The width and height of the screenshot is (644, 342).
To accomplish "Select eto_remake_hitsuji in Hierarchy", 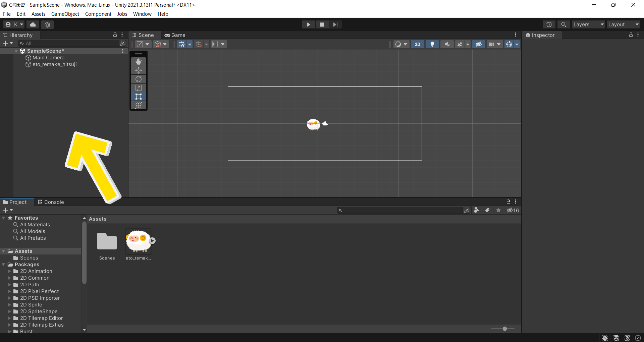I will point(54,64).
